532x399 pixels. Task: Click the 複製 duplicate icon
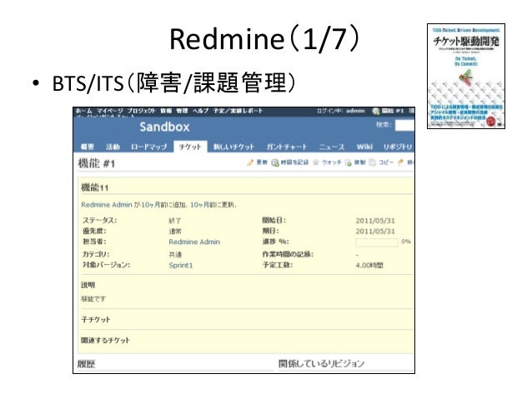(348, 162)
